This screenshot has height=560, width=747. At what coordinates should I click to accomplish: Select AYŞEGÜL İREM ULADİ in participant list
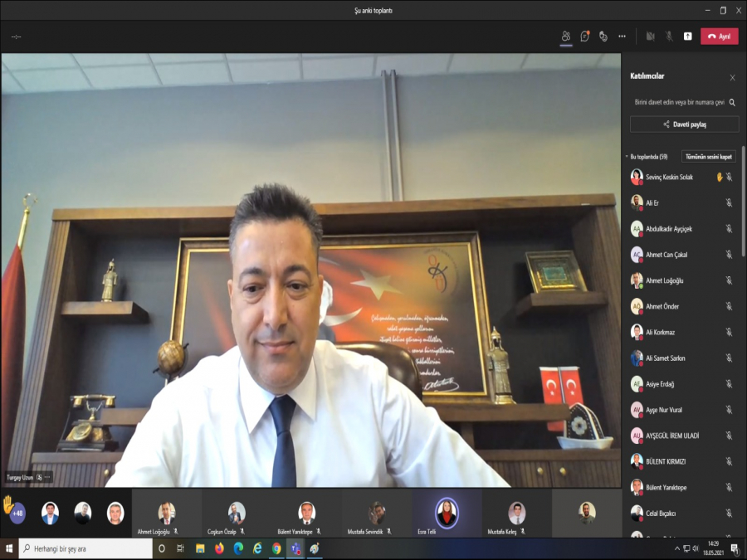pyautogui.click(x=682, y=436)
